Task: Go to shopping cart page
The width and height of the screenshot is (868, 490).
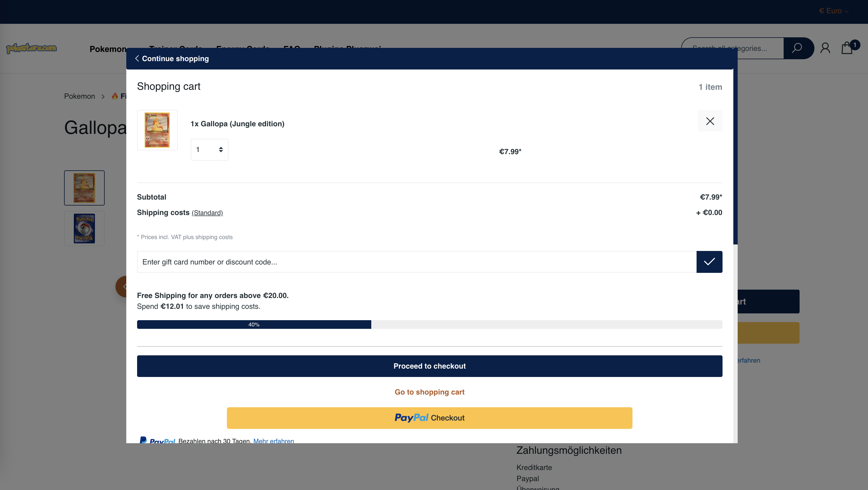Action: click(429, 392)
